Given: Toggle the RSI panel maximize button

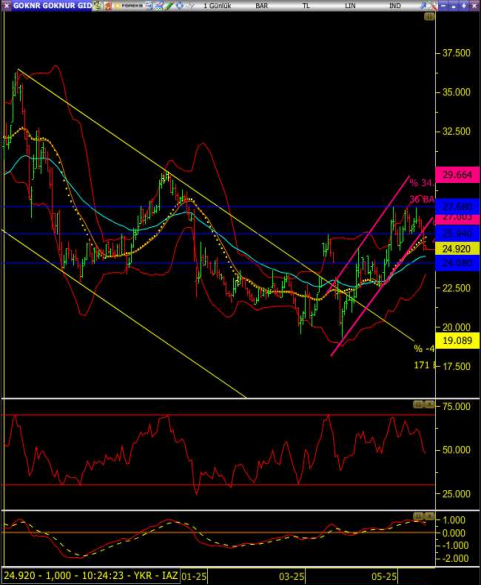Looking at the screenshot, I should click(x=418, y=404).
